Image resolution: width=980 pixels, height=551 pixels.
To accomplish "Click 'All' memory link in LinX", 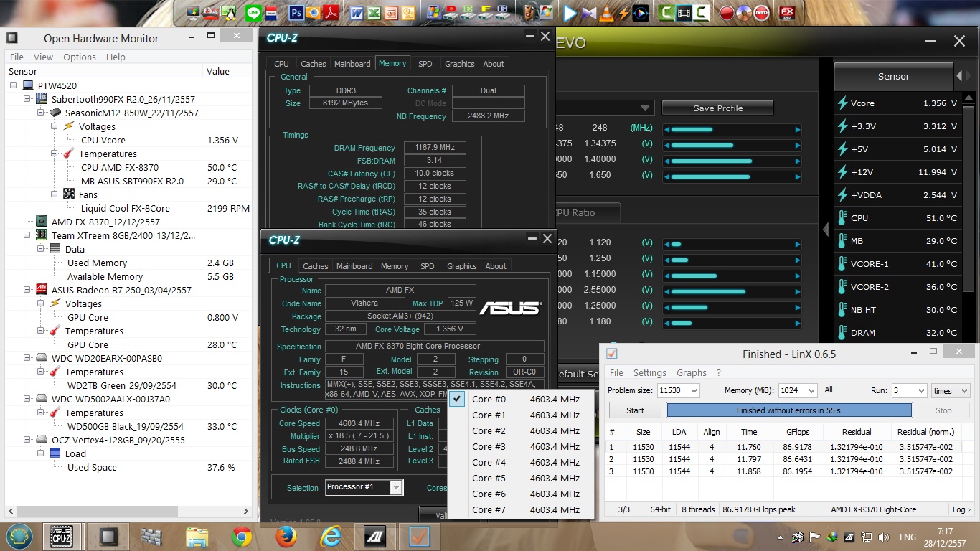I will click(x=829, y=390).
